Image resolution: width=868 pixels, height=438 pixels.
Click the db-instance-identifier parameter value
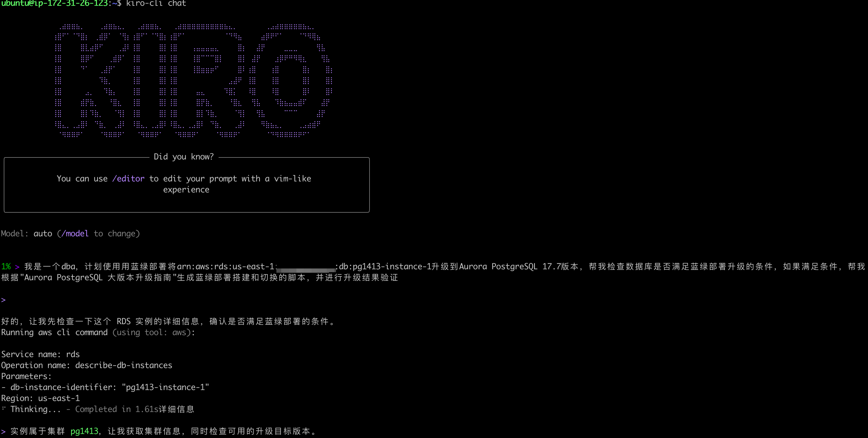click(165, 387)
